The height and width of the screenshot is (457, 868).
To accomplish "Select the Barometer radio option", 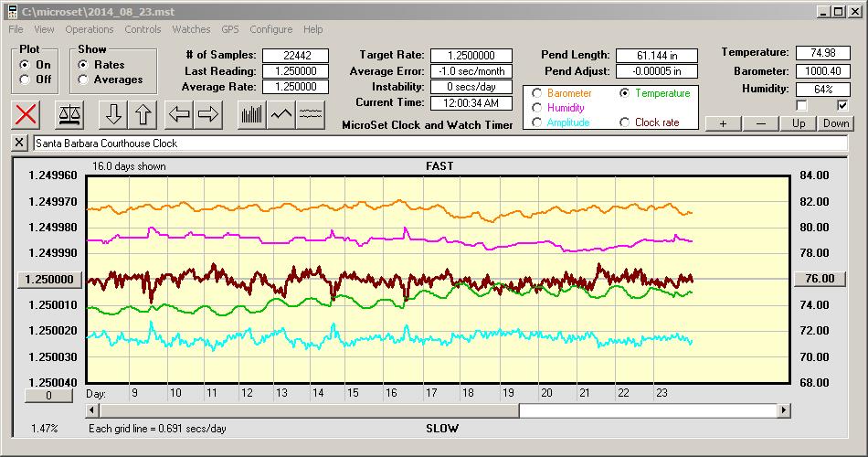I will click(536, 93).
